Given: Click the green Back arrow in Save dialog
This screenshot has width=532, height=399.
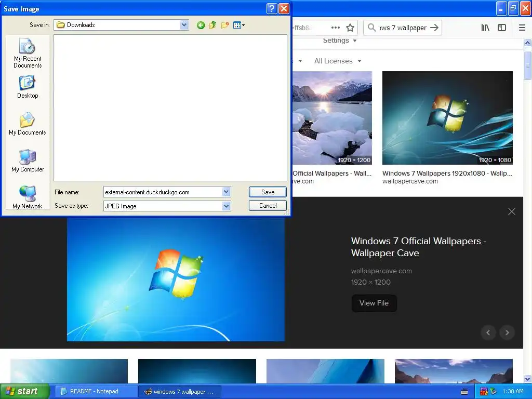Looking at the screenshot, I should pyautogui.click(x=201, y=25).
